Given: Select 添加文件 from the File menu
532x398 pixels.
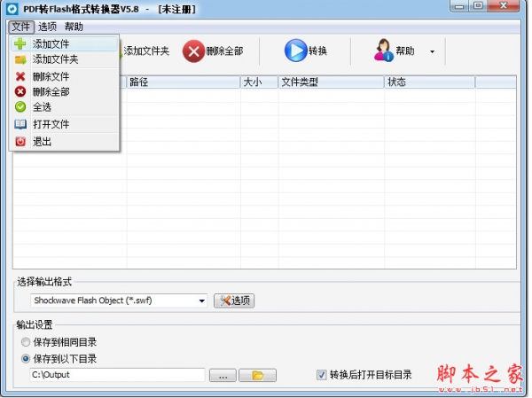Looking at the screenshot, I should click(65, 44).
